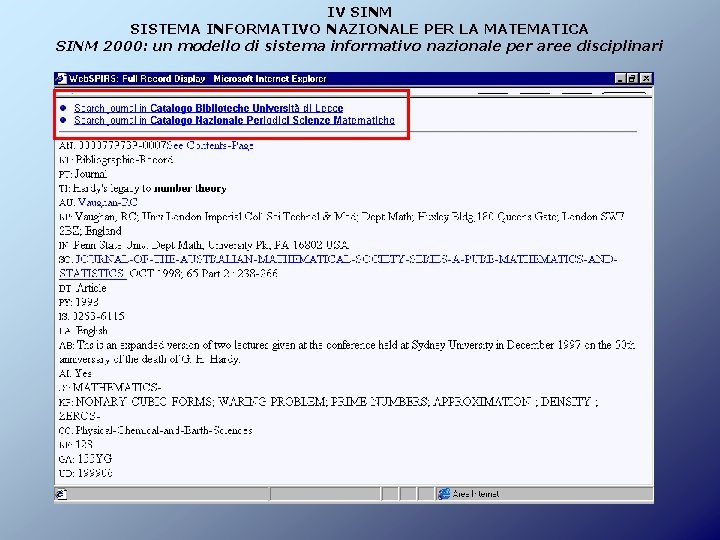Open the Journal of the Australian Mathematical Society source link
720x540 pixels.
point(338,266)
